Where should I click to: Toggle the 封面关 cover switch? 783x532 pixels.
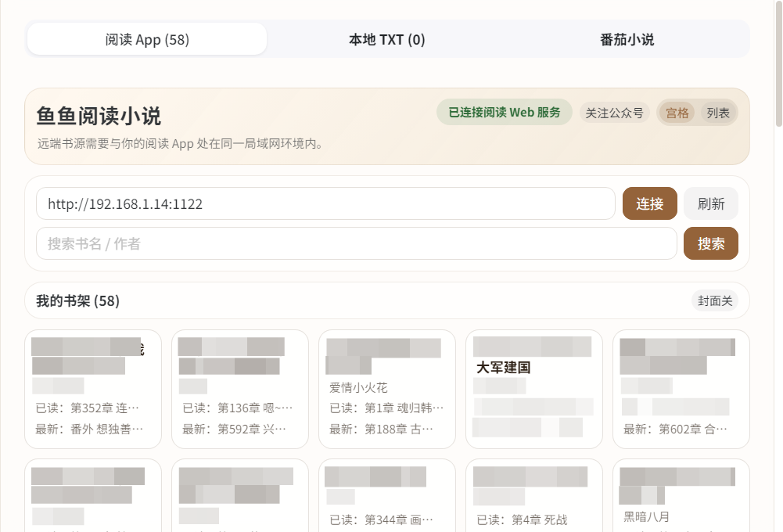click(x=715, y=300)
